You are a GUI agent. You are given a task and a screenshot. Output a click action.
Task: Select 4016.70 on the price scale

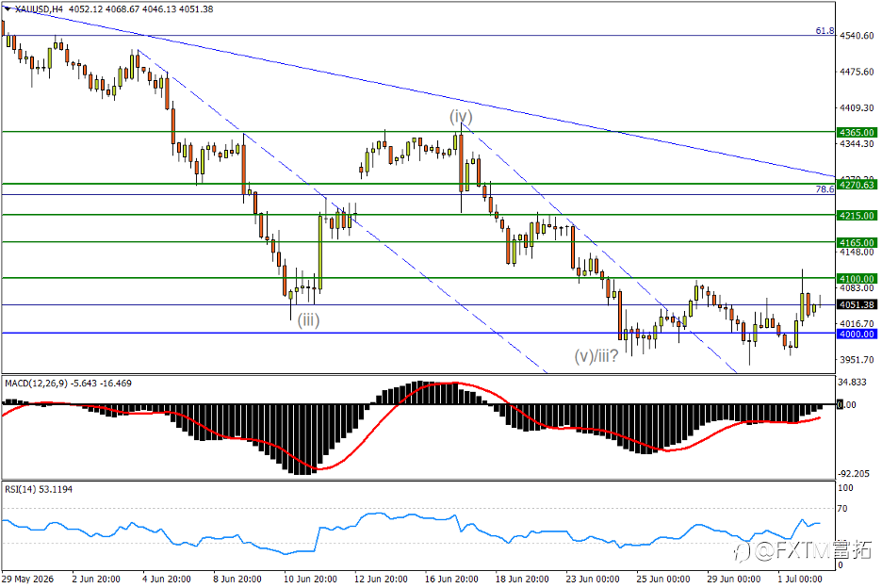click(857, 323)
